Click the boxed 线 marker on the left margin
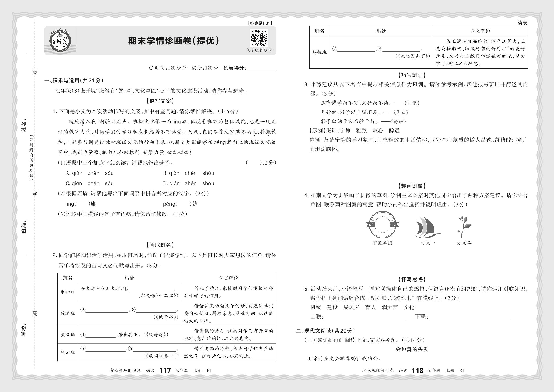 pyautogui.click(x=35, y=72)
